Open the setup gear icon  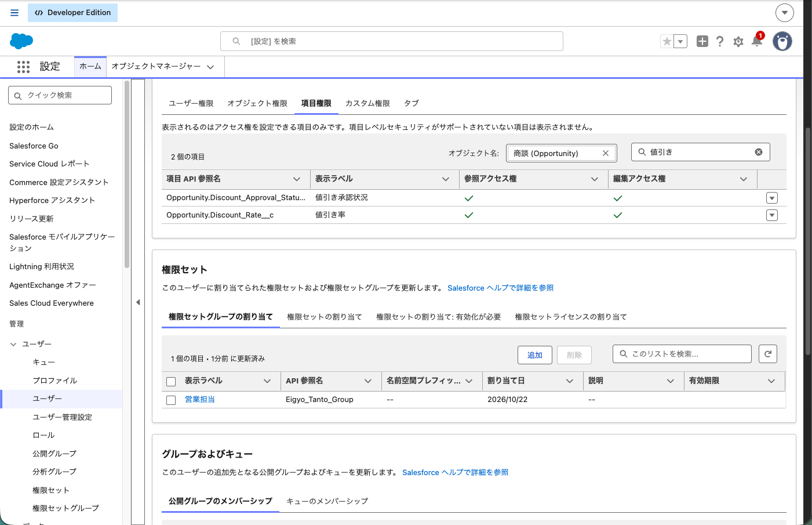pos(738,41)
